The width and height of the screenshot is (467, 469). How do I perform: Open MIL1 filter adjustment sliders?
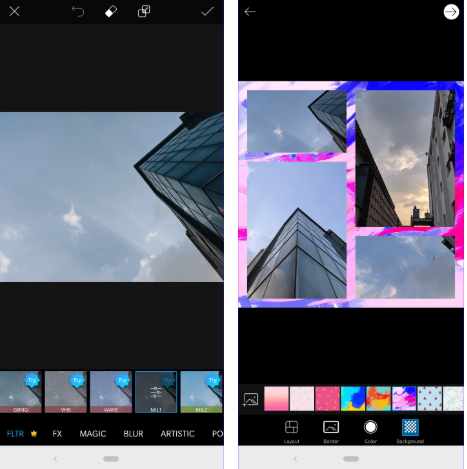156,392
